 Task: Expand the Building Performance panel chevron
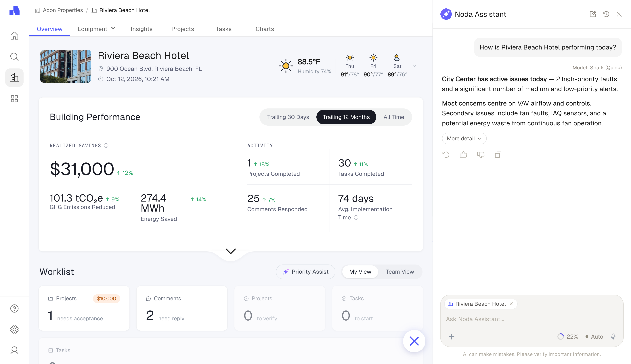pos(230,251)
